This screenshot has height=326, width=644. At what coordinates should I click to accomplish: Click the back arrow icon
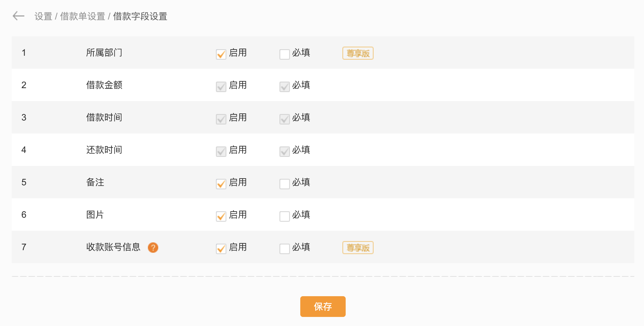coord(18,16)
